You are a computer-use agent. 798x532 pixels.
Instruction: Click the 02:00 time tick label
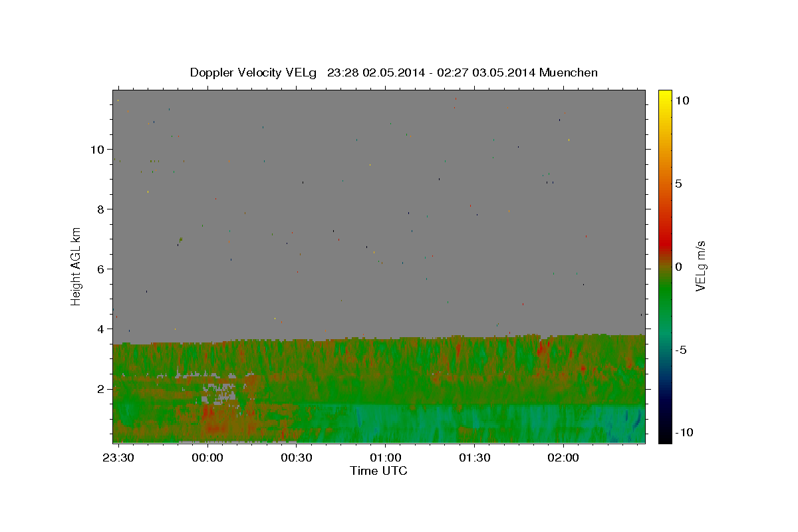pyautogui.click(x=563, y=458)
